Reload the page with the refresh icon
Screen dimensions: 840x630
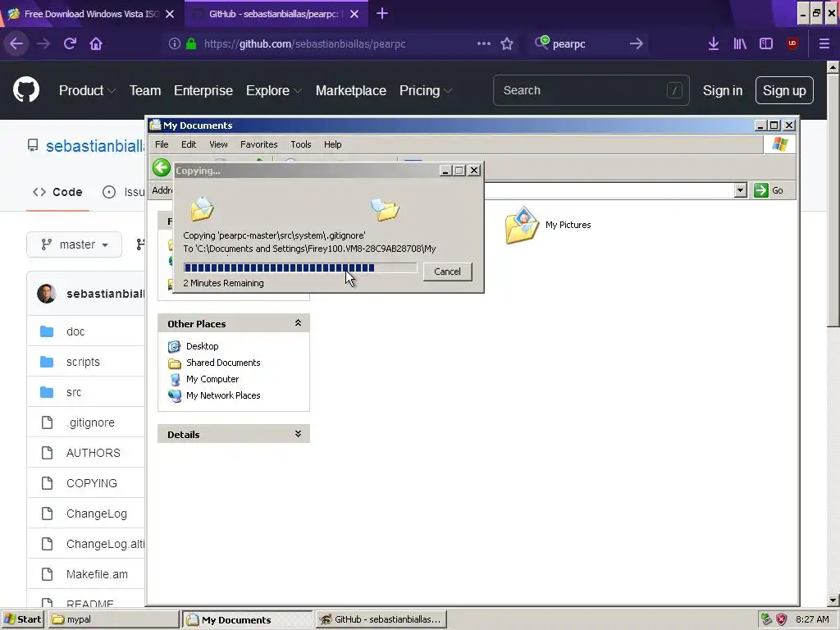[70, 44]
